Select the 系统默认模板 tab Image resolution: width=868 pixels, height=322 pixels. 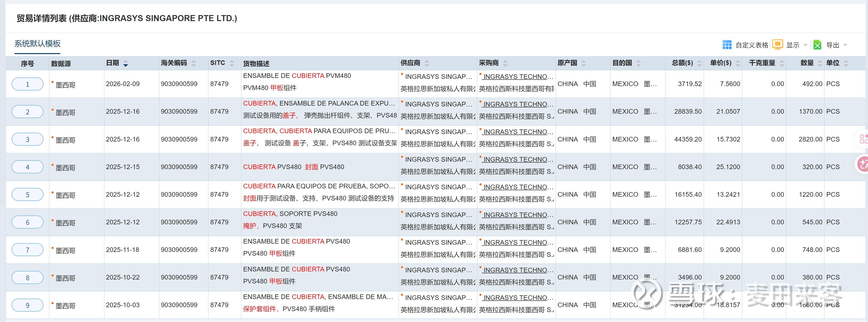click(37, 44)
